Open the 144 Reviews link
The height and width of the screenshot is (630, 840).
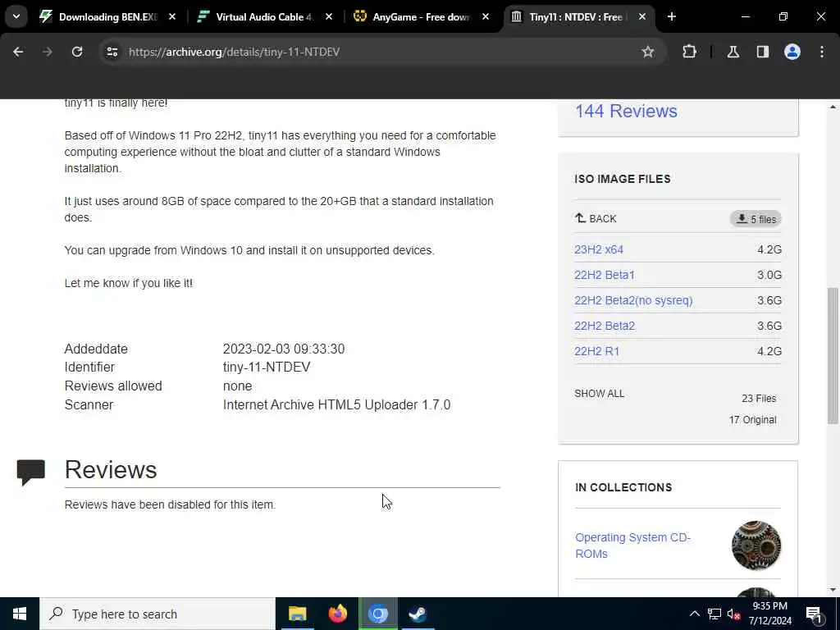[x=626, y=111]
